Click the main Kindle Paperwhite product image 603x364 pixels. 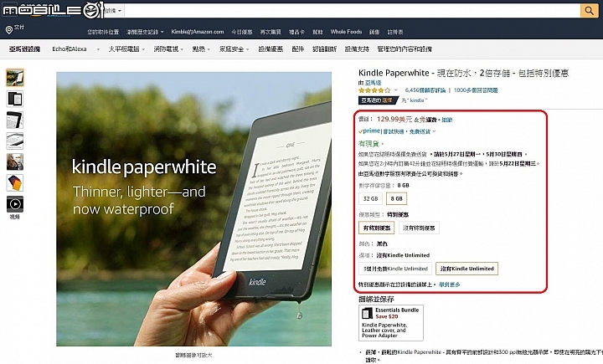(193, 209)
